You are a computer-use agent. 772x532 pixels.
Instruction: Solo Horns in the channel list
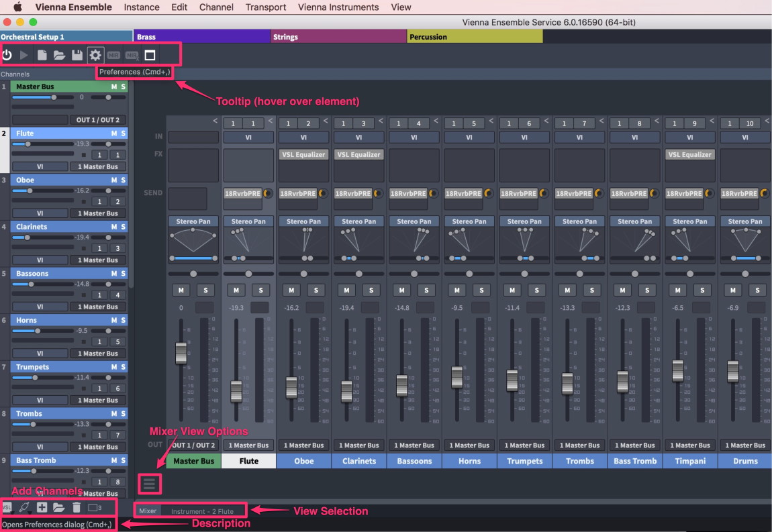[x=123, y=321]
